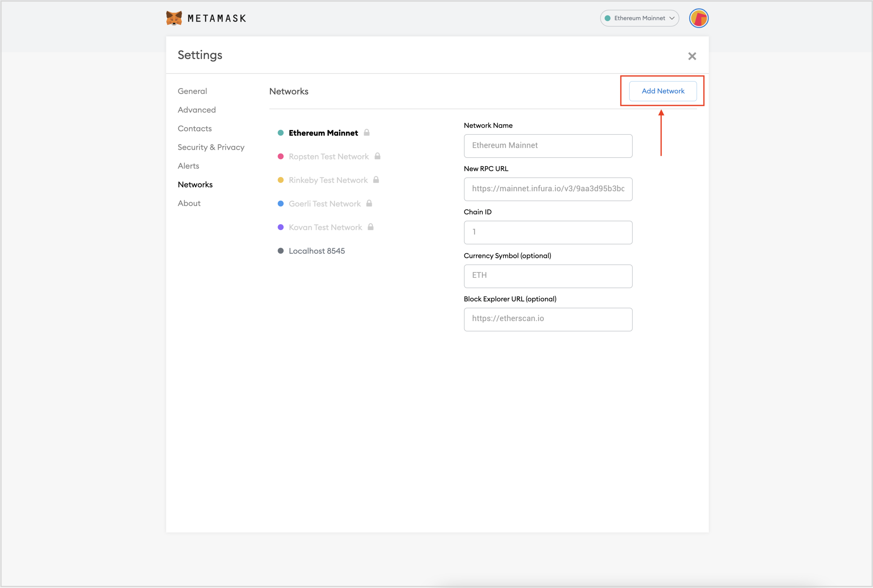Click the yellow dot for Rinkeby network

point(280,180)
